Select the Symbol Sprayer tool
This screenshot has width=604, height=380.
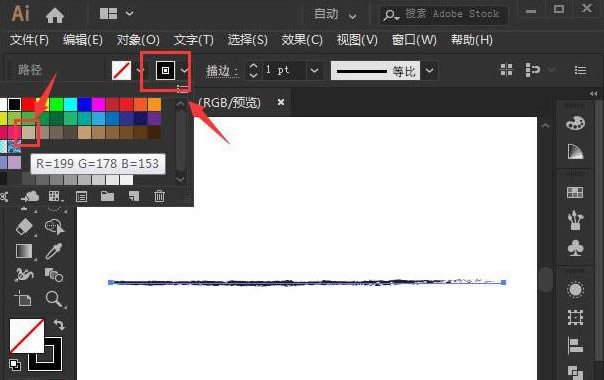coord(24,275)
